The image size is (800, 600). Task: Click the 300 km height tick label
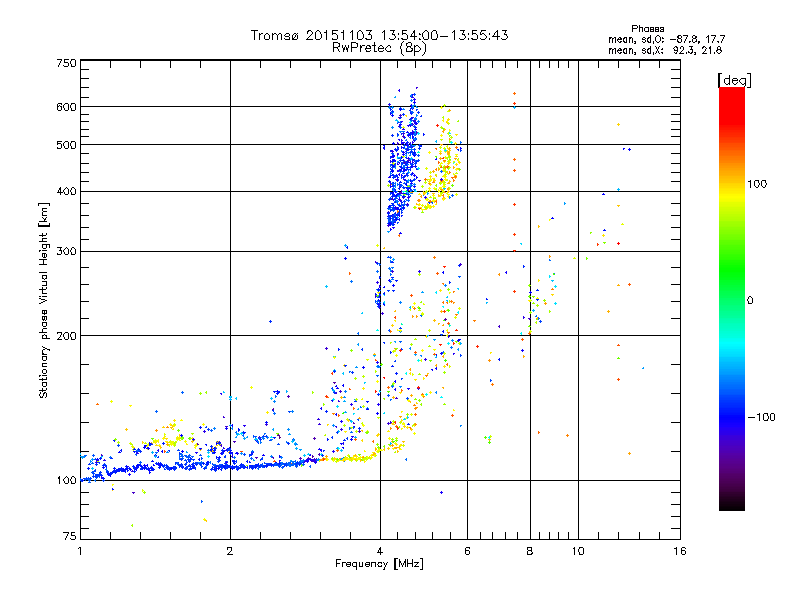[x=66, y=251]
